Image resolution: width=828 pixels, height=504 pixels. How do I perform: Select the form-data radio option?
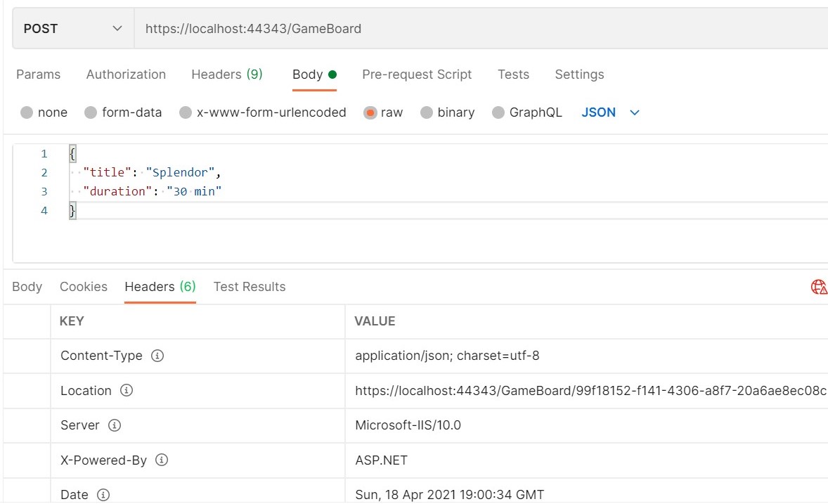91,112
